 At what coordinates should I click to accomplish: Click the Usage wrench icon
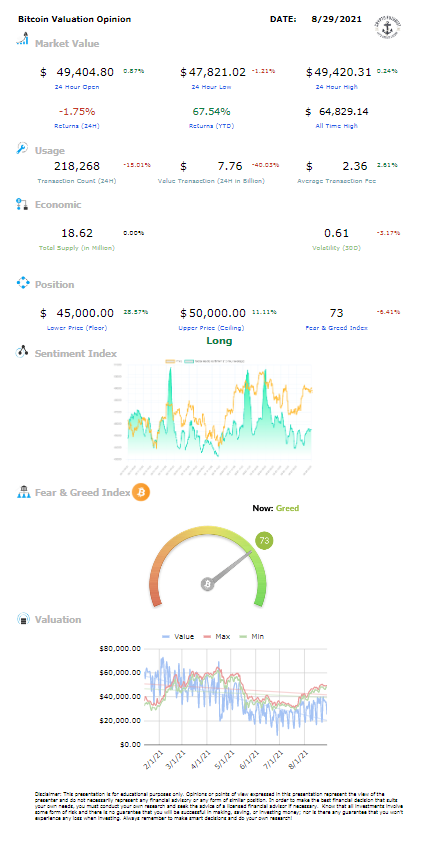pos(23,149)
